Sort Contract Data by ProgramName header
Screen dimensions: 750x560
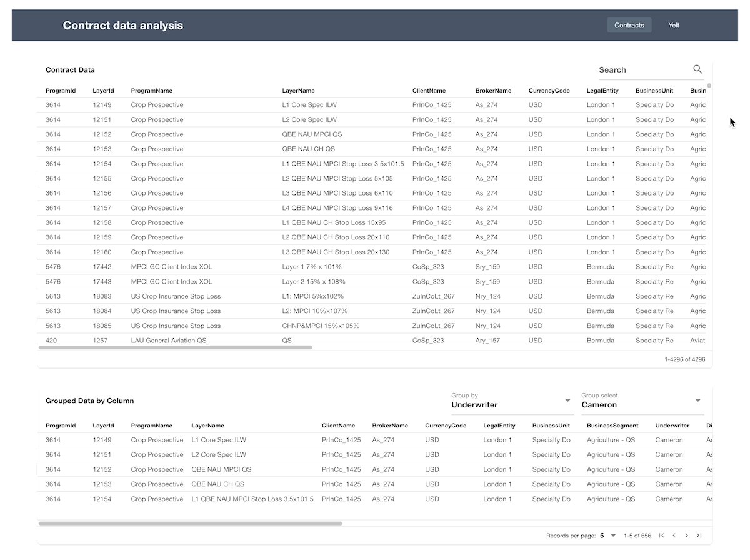(x=151, y=91)
